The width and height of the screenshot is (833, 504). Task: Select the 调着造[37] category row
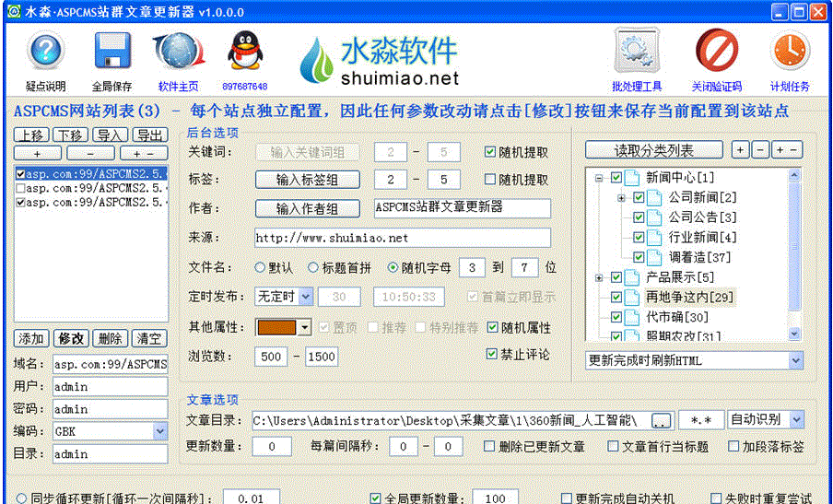click(699, 258)
